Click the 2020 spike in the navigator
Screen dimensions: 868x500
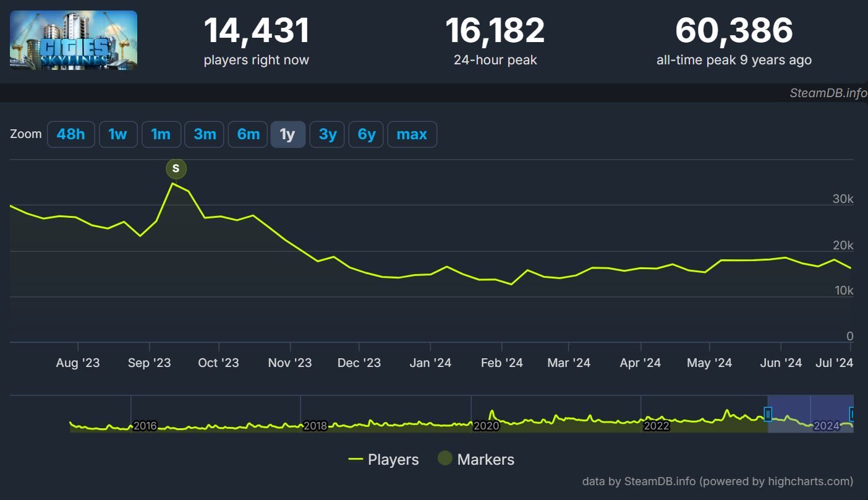492,413
